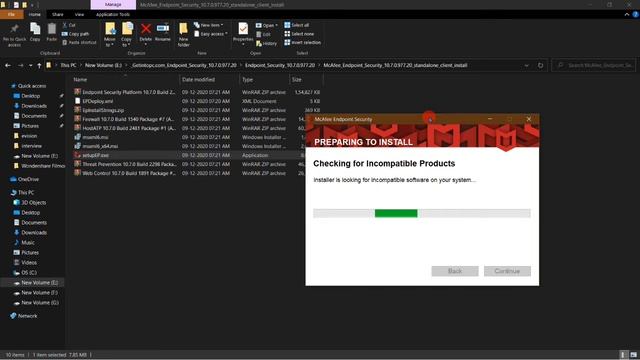Click Select none in the ribbon

299,34
